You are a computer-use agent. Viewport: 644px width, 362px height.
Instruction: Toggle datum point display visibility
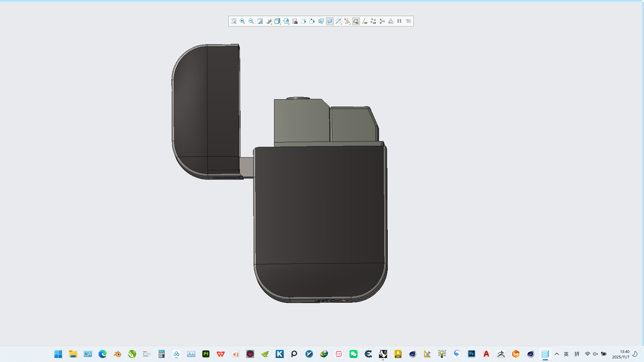coord(373,21)
